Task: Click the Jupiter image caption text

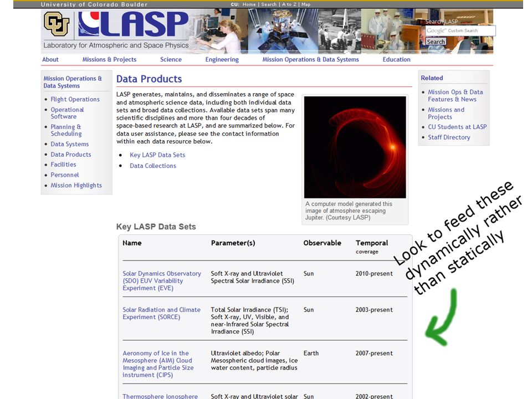Action: tap(349, 211)
